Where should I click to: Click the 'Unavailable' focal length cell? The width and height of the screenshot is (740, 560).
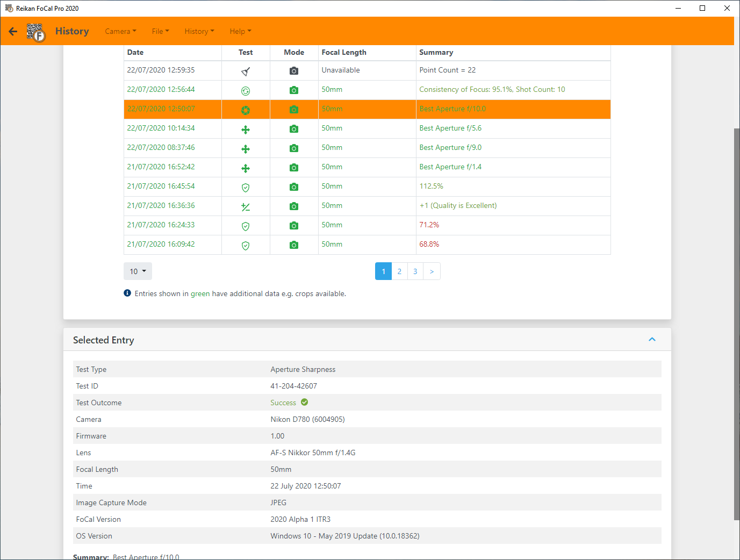tap(341, 70)
